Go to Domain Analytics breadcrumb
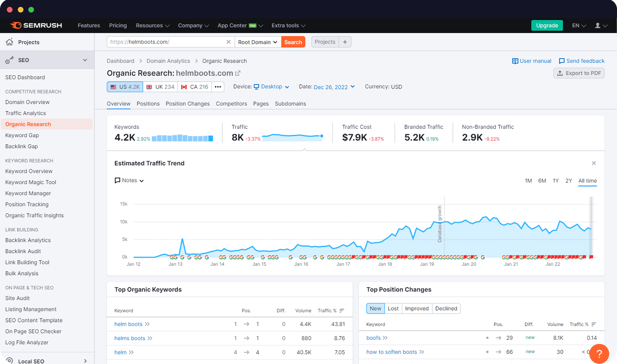Viewport: 617px width, 364px height. tap(168, 61)
